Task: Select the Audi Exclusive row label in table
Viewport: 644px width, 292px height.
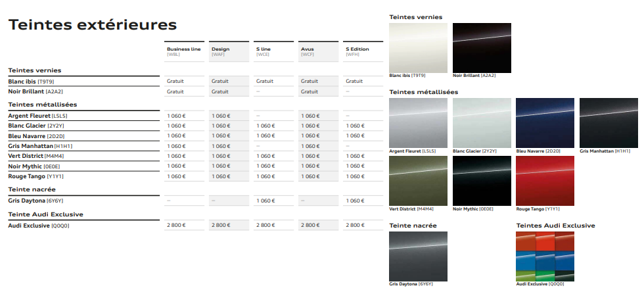Action: tap(38, 225)
